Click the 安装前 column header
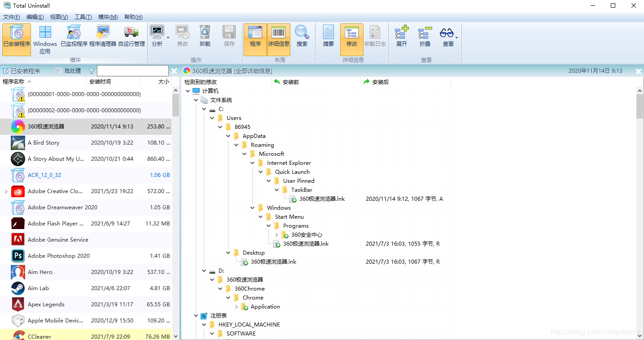644x340 pixels. [316, 82]
